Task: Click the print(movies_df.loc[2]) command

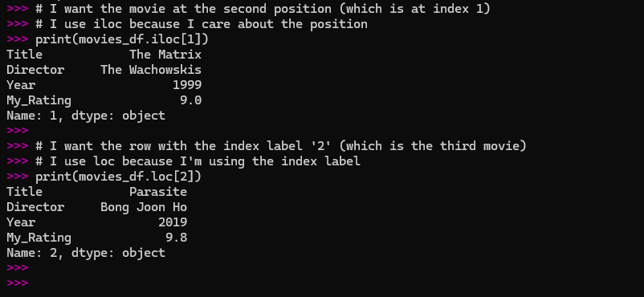Action: point(118,177)
